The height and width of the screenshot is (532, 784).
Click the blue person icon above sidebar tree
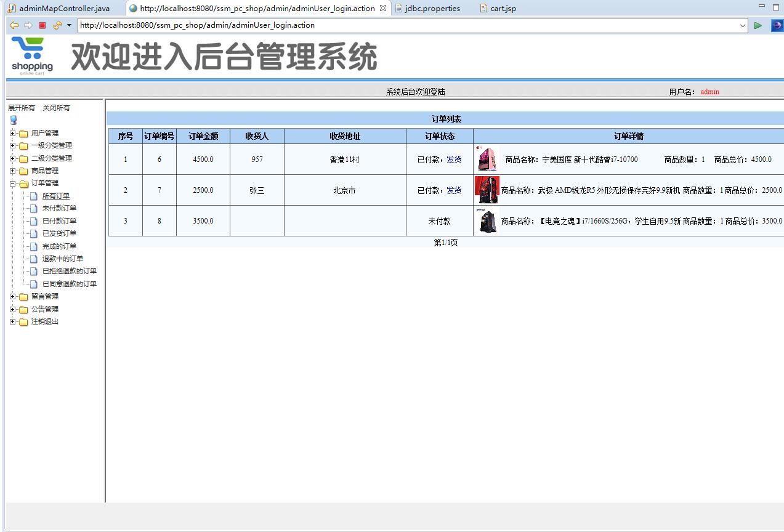tap(13, 119)
